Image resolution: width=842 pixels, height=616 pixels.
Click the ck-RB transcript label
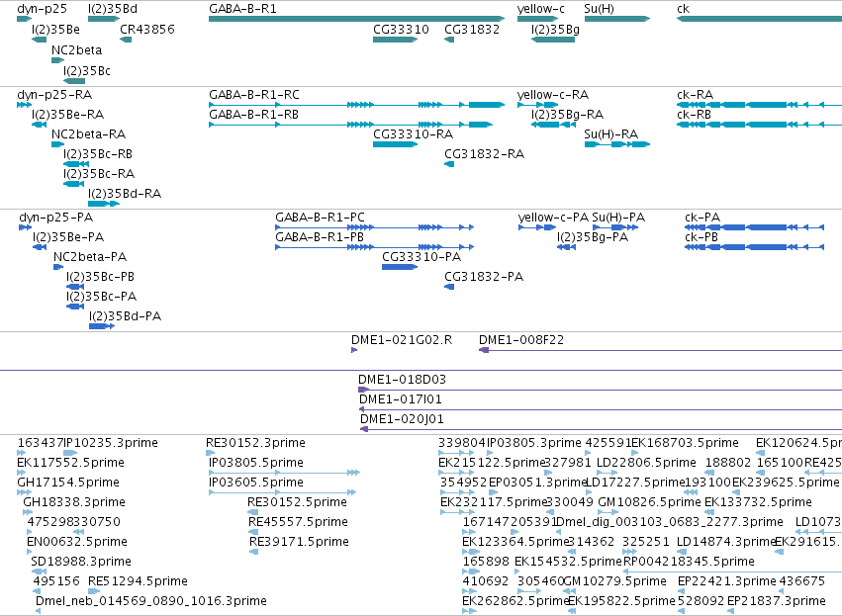(694, 115)
